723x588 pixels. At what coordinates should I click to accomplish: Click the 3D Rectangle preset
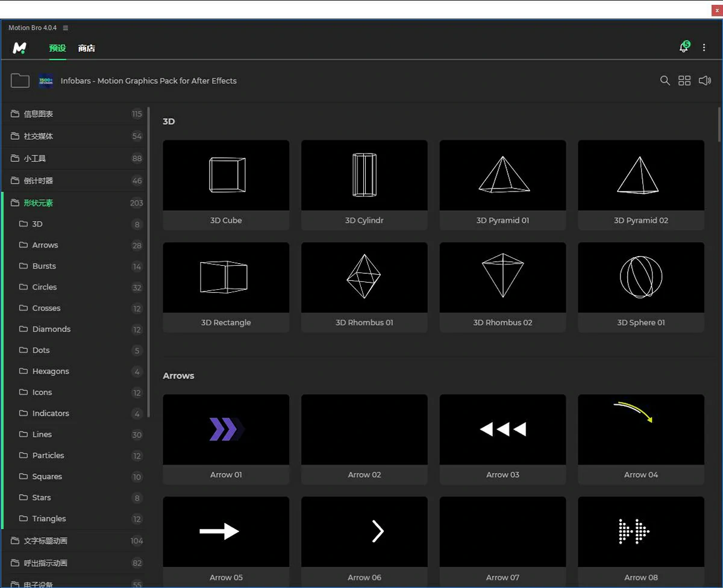[226, 287]
